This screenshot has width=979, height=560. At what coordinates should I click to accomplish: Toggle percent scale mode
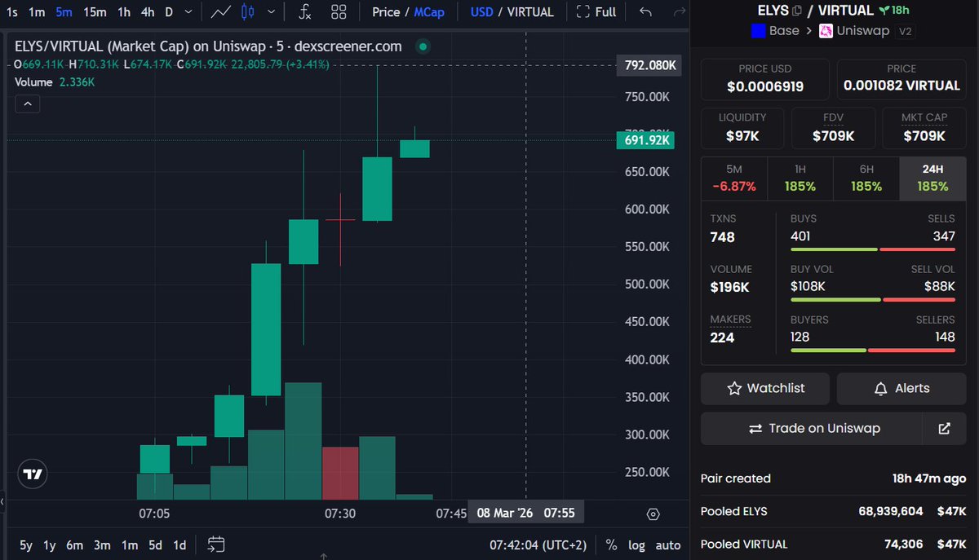[x=612, y=545]
